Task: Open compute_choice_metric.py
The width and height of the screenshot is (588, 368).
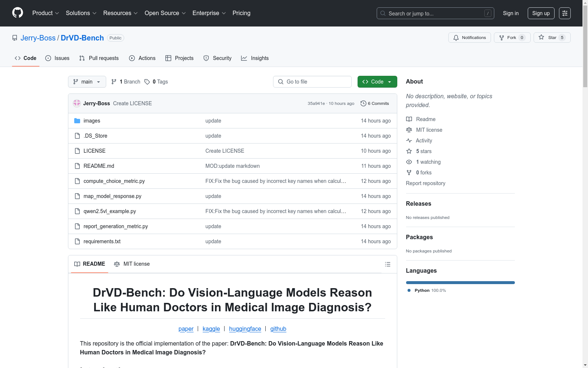Action: 114,181
